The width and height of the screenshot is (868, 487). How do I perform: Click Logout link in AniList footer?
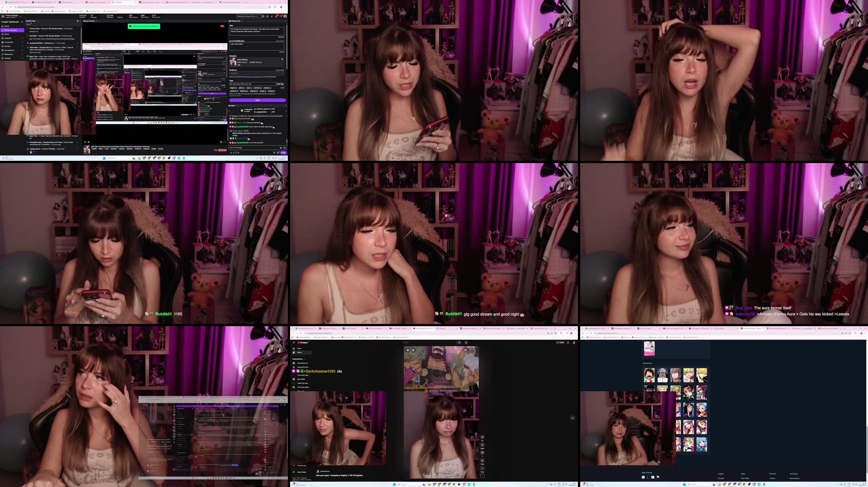pyautogui.click(x=721, y=474)
